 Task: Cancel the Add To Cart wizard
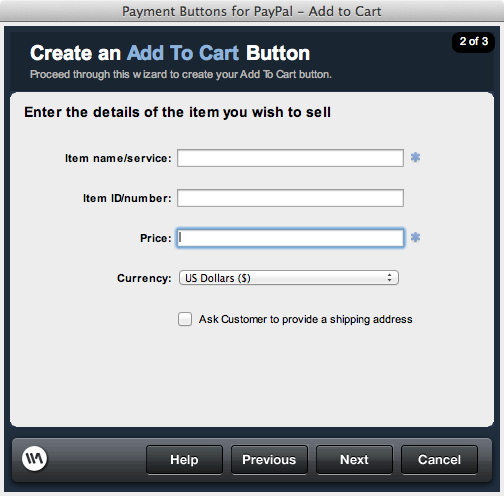pos(439,460)
